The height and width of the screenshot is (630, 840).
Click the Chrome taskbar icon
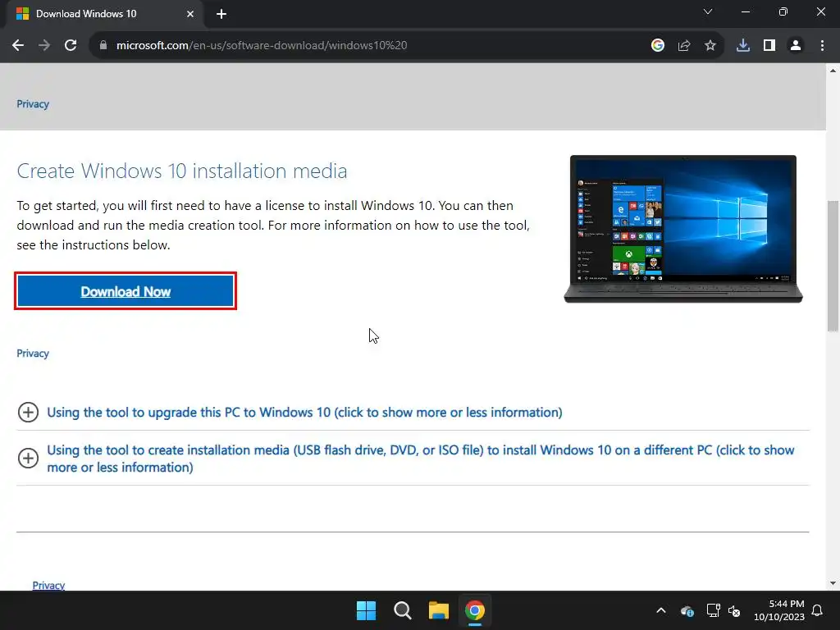[475, 610]
